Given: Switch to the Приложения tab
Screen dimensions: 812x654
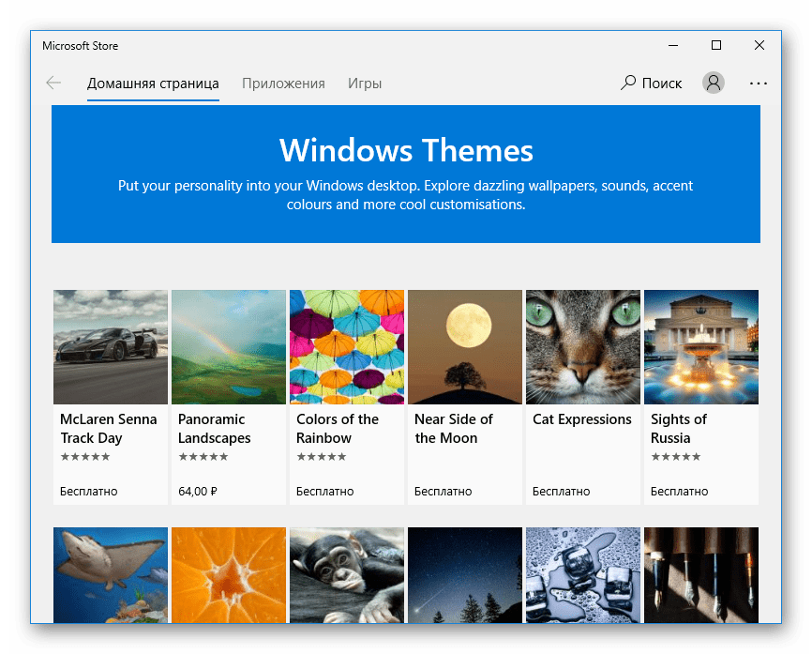Looking at the screenshot, I should 283,84.
